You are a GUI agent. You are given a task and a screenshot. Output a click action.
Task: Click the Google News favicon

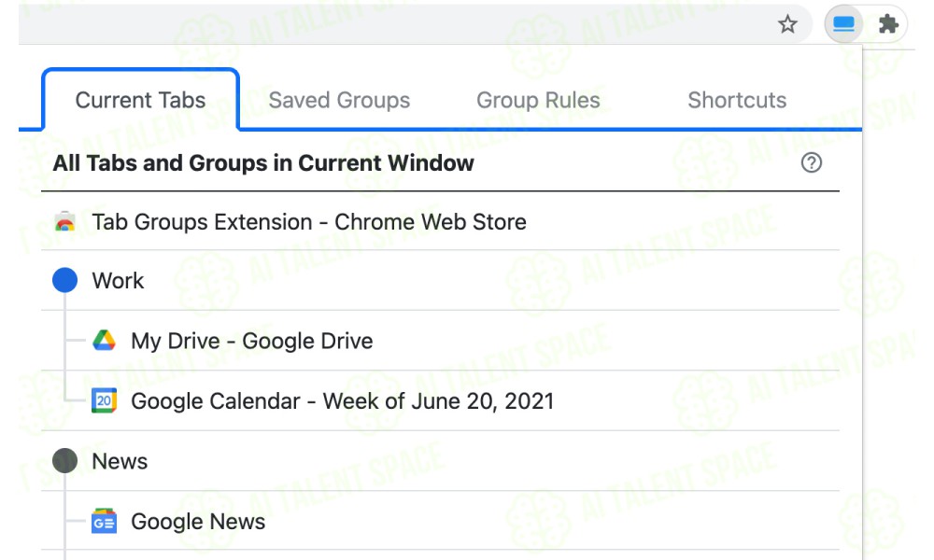[104, 522]
